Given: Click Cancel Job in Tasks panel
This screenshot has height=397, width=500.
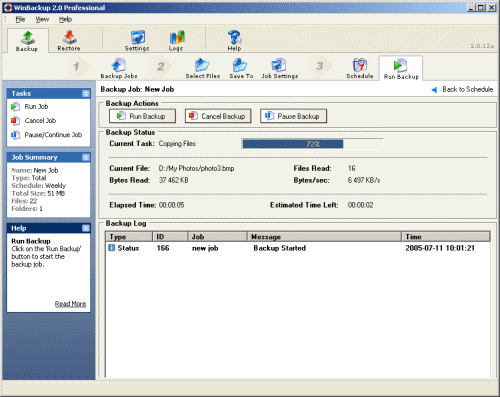Looking at the screenshot, I should [40, 121].
